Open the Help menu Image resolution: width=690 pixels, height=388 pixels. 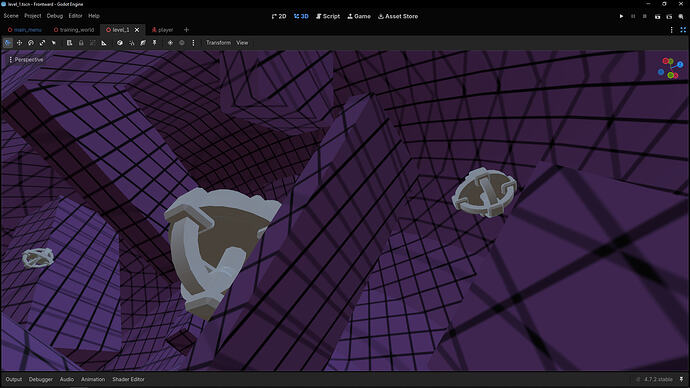(x=94, y=16)
